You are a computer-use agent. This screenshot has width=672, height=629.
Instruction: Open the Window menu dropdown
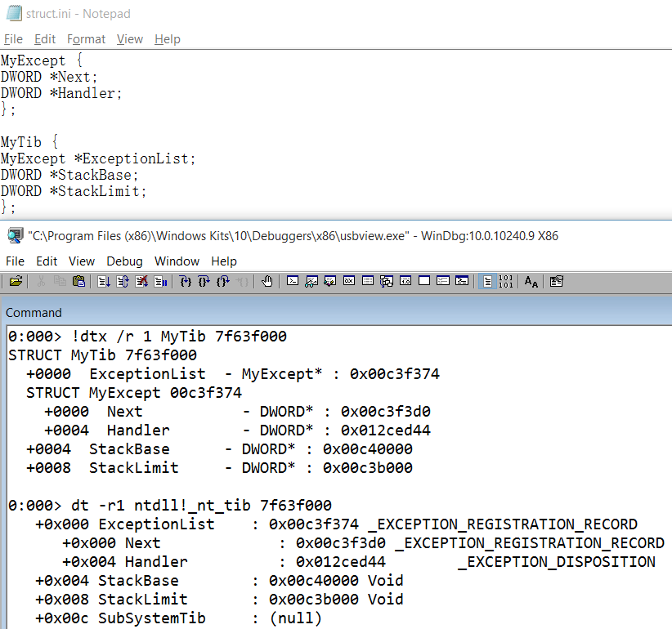click(177, 261)
